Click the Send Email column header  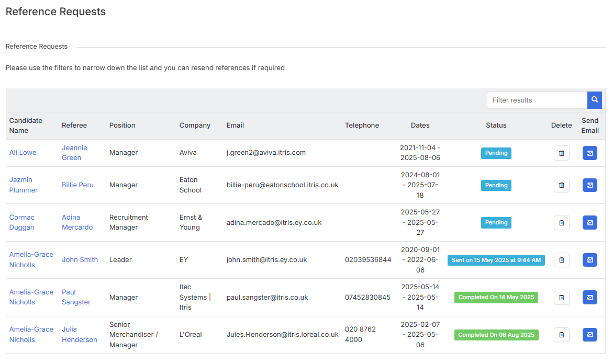point(590,126)
